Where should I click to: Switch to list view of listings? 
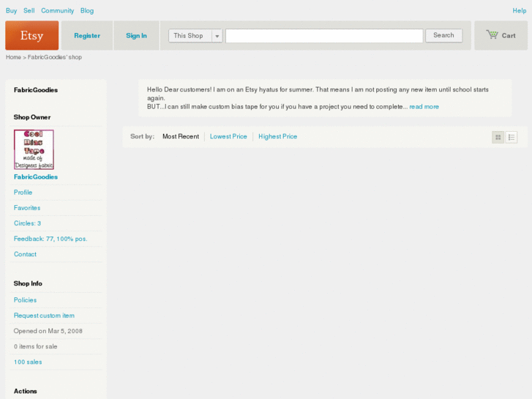point(512,137)
